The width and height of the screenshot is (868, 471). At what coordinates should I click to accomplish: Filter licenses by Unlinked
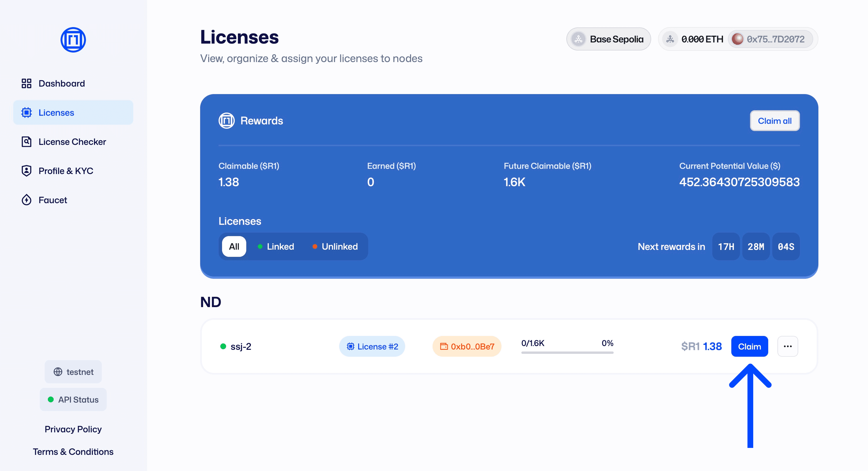(x=335, y=246)
